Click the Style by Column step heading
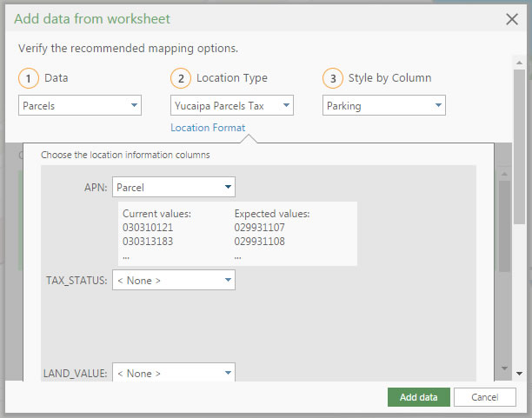This screenshot has height=418, width=532. (x=389, y=78)
